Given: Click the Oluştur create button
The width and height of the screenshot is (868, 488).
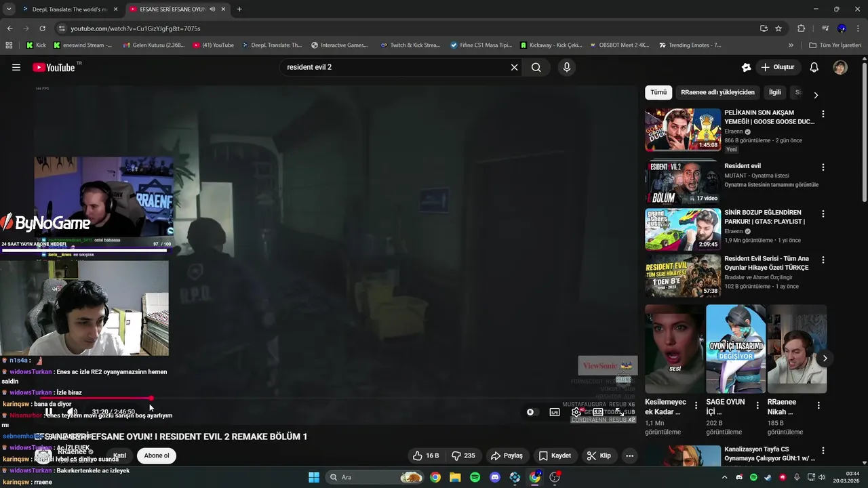Looking at the screenshot, I should tap(778, 67).
